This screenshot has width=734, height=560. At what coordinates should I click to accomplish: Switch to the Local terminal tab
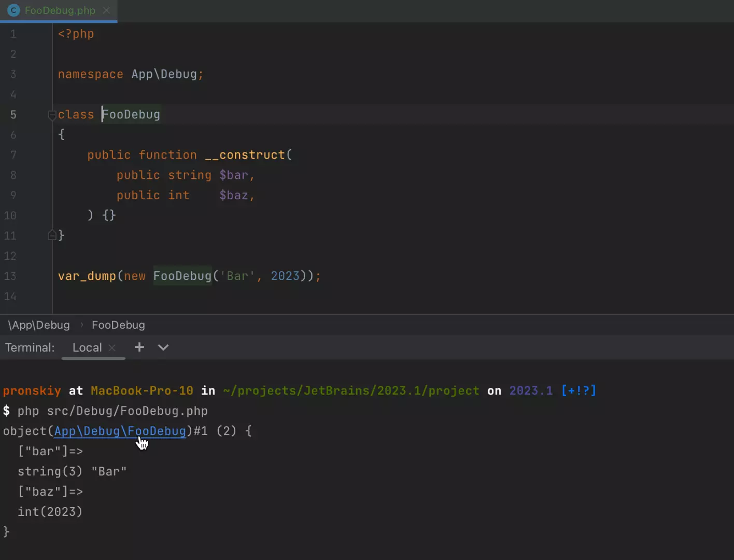tap(87, 347)
